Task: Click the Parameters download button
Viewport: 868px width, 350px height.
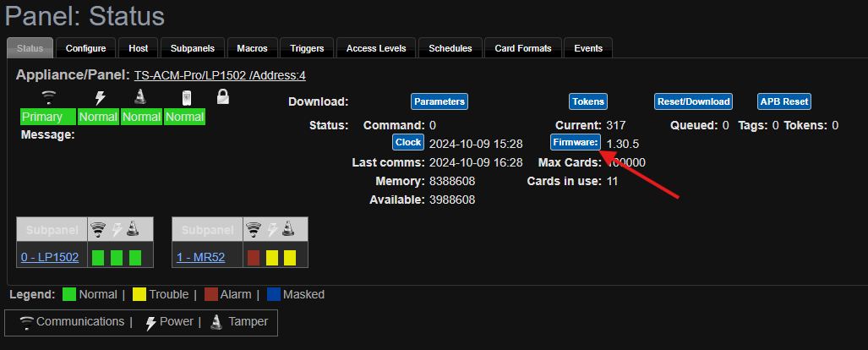Action: (x=439, y=101)
